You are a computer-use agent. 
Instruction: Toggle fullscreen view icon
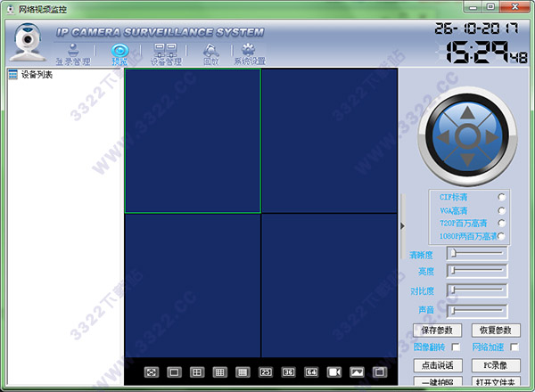152,372
